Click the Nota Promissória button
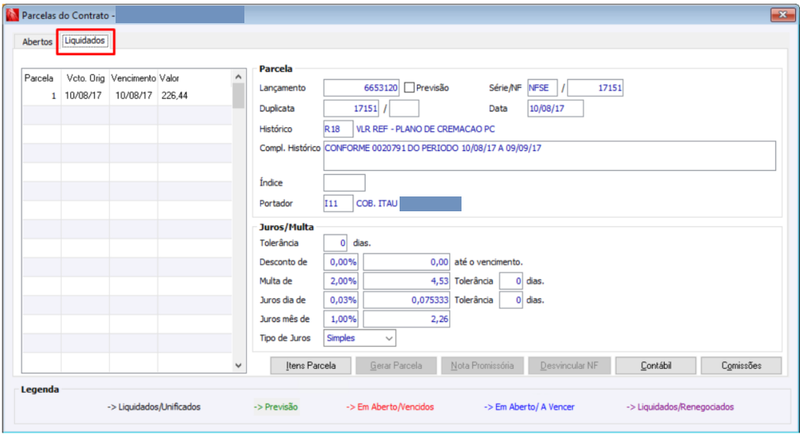800x435 pixels. point(482,366)
